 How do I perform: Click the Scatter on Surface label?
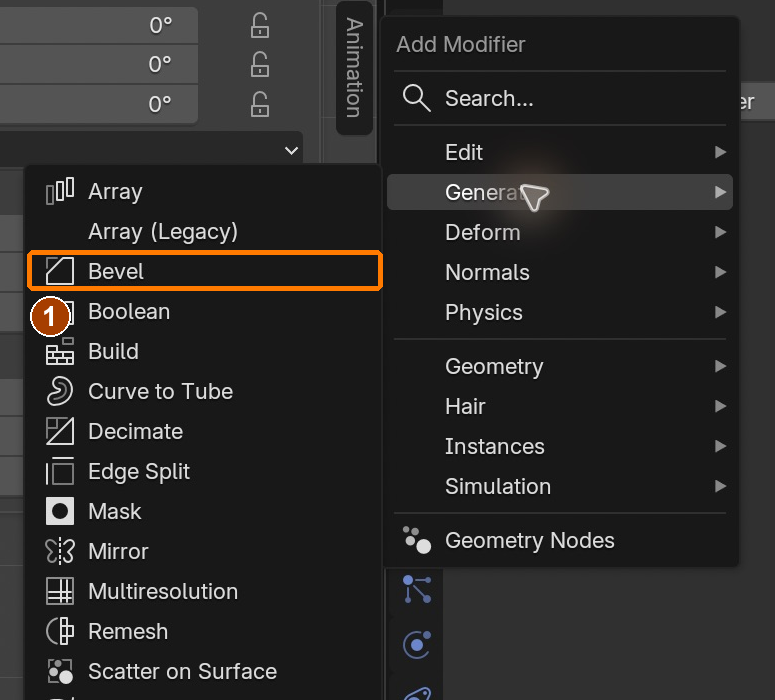(x=182, y=672)
